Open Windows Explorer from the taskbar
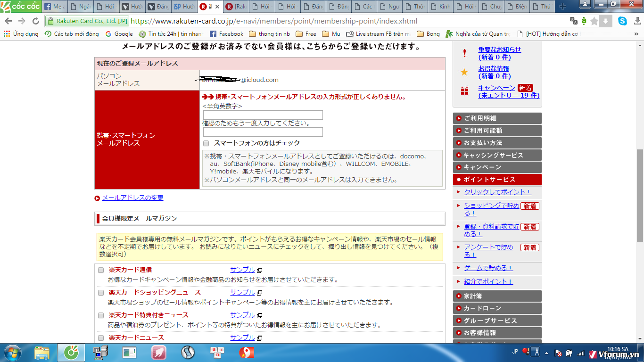644x362 pixels. tap(42, 353)
